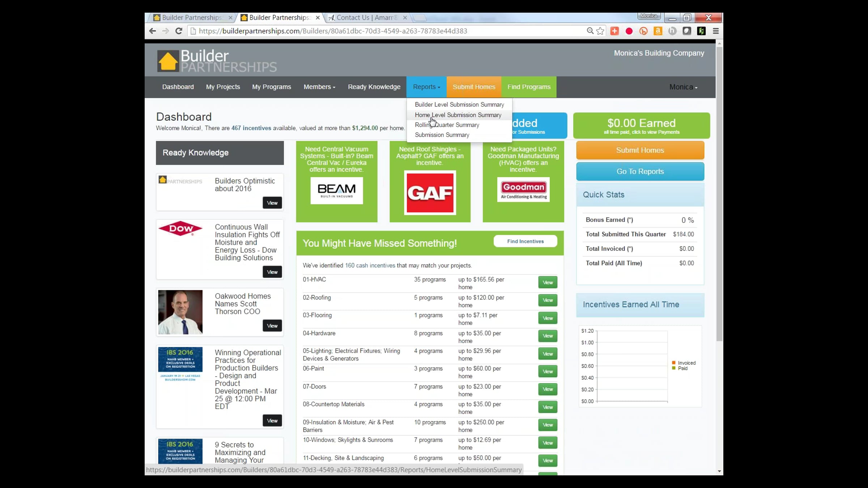Open the Chrome hamburger menu icon
The height and width of the screenshot is (488, 868).
(715, 31)
